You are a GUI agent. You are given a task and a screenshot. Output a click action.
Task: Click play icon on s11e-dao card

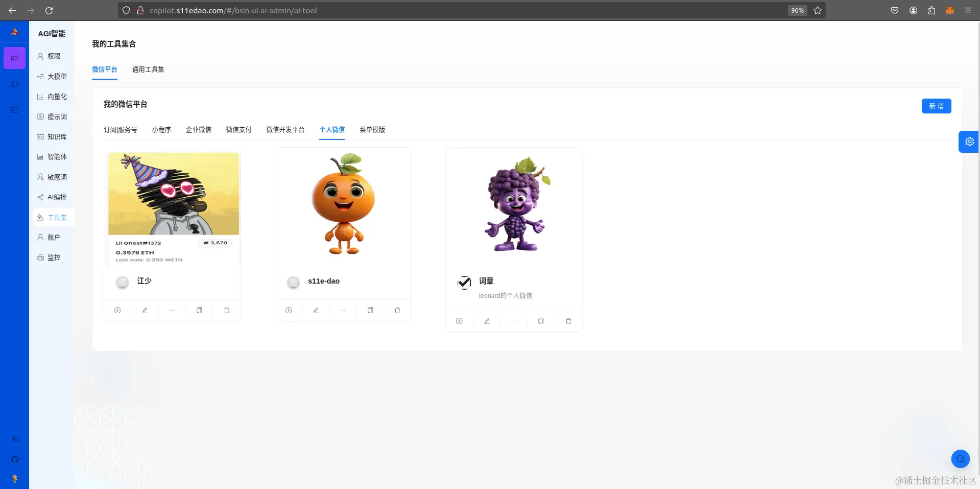tap(289, 310)
